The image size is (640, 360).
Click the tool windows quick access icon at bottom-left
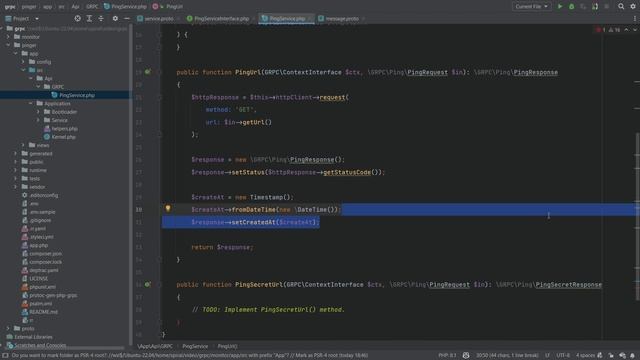click(x=5, y=355)
